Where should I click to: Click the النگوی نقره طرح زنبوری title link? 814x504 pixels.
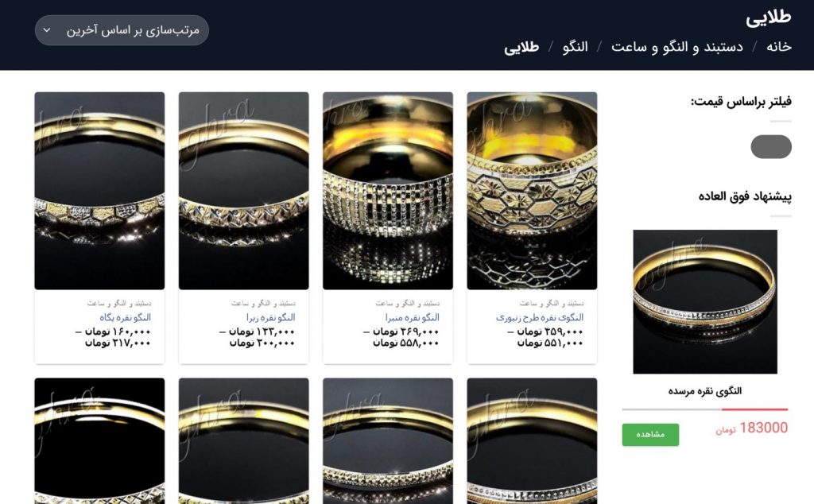pos(540,317)
